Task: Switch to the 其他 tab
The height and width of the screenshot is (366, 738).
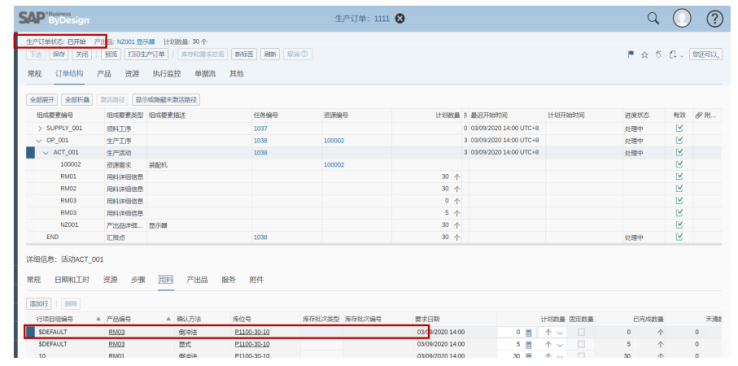Action: tap(236, 73)
